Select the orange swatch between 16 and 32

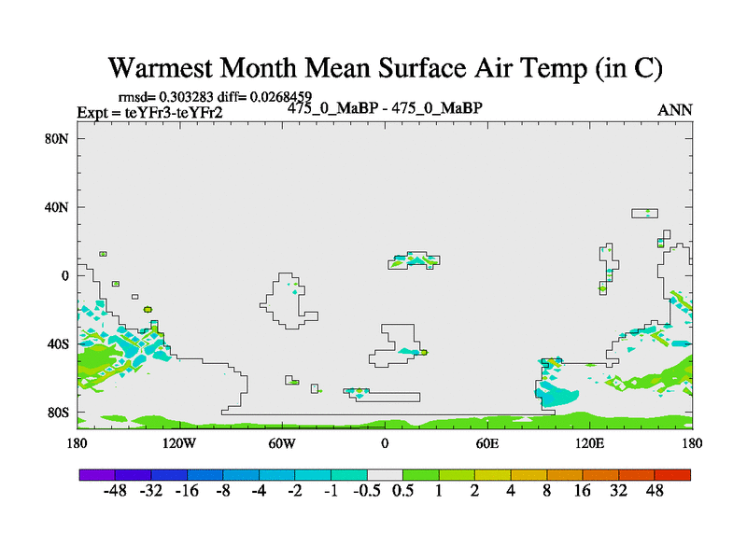tap(600, 475)
